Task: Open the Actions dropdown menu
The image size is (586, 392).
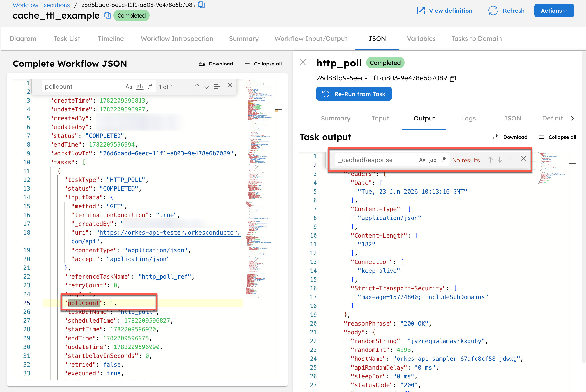Action: click(x=554, y=11)
